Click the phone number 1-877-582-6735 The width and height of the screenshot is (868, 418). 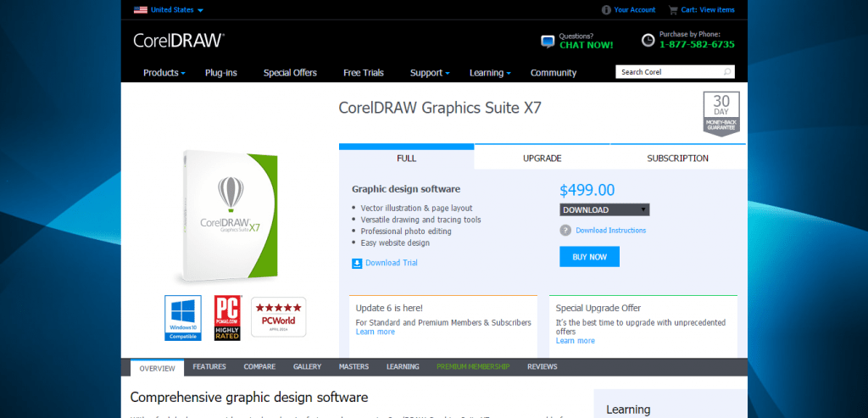point(697,44)
